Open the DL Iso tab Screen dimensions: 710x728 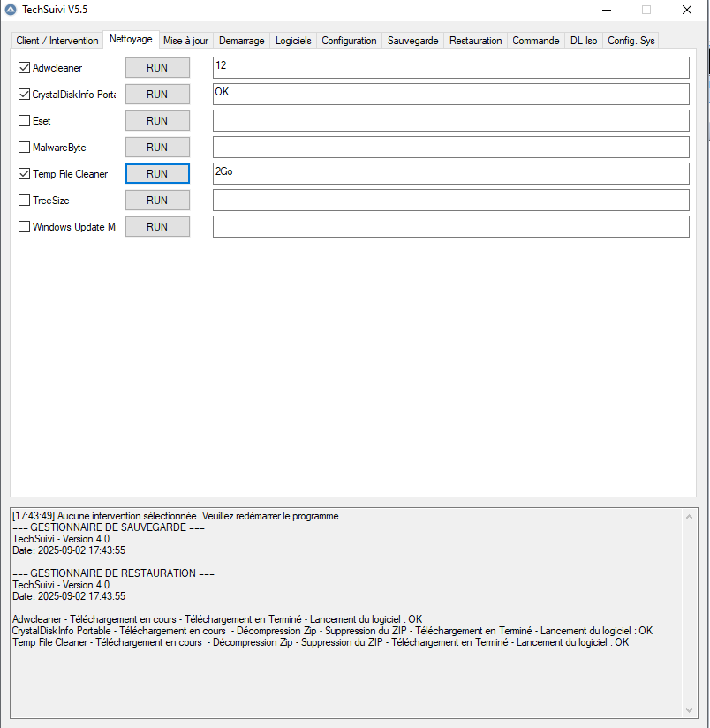pos(583,40)
